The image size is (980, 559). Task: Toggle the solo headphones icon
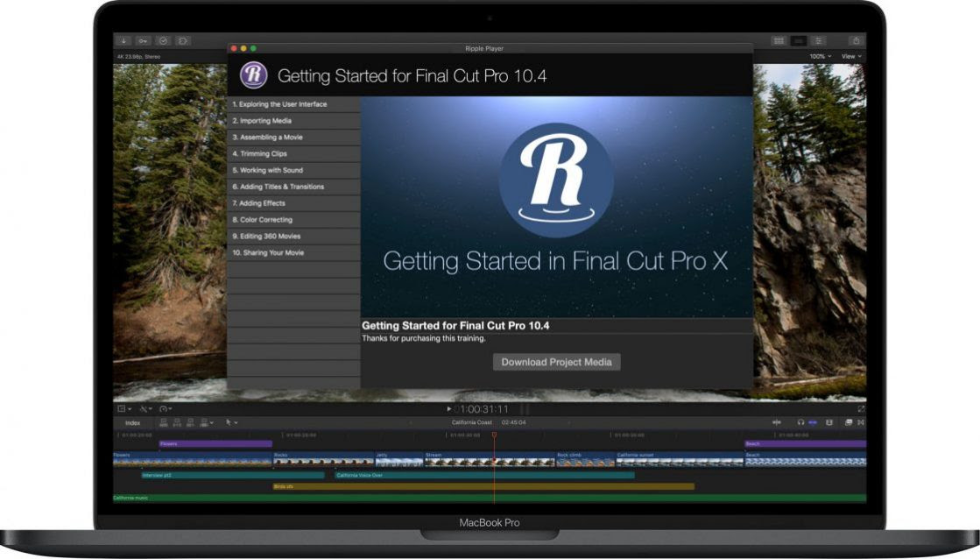(x=800, y=422)
